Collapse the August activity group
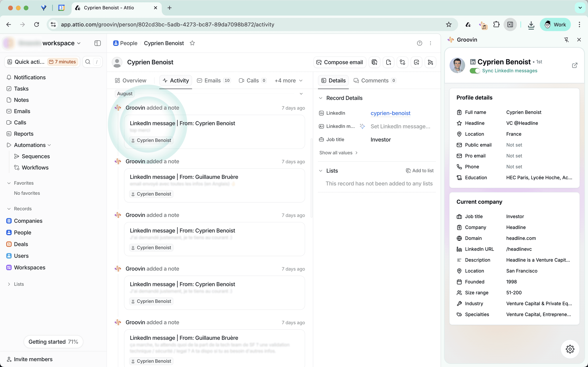This screenshot has width=588, height=367. (x=301, y=94)
